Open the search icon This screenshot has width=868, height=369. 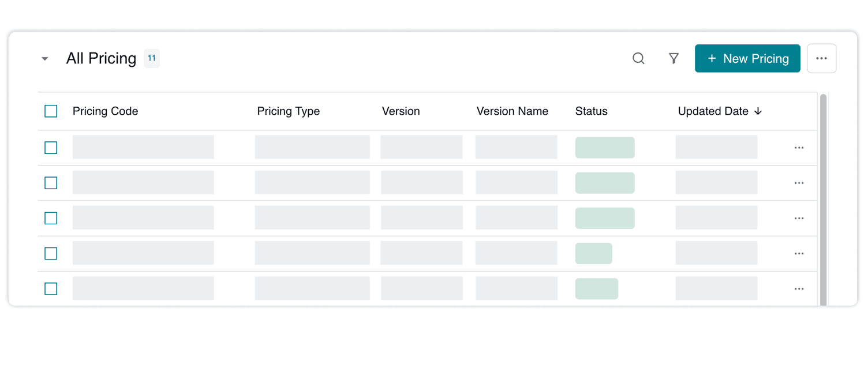tap(638, 58)
